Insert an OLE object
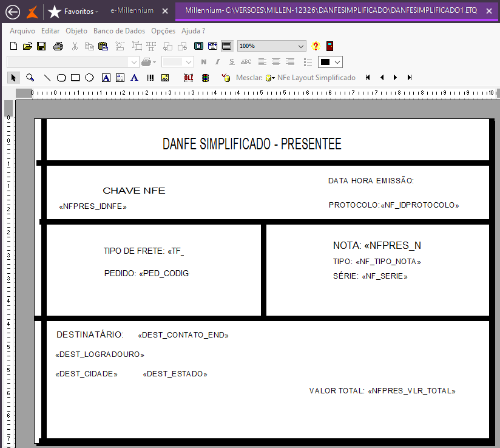 point(189,78)
